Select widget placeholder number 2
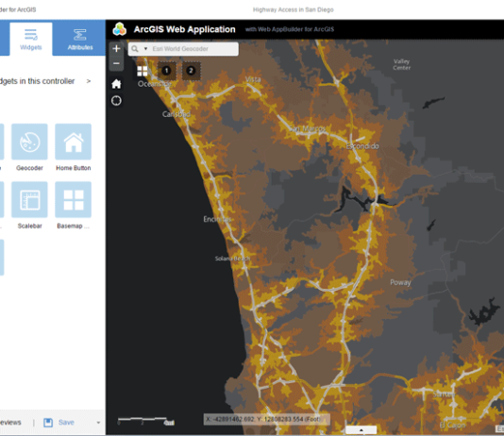Viewport: 504px width, 436px height. click(x=191, y=71)
